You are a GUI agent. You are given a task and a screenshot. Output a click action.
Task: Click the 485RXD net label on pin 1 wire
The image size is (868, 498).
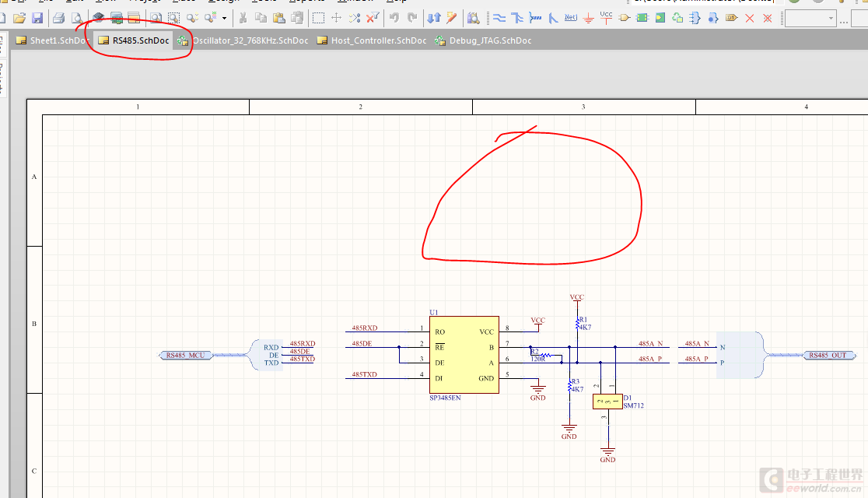pos(365,328)
